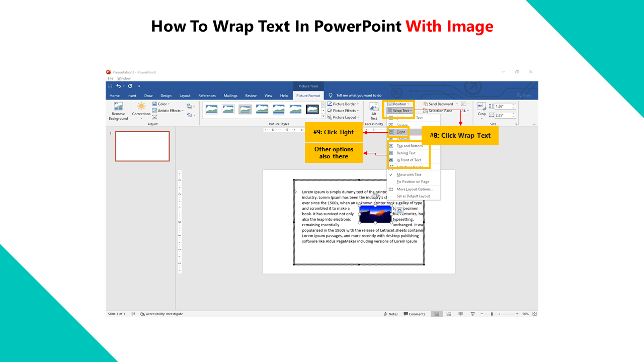Click the Compress Pictures icon below Artistic Effects
Image resolution: width=644 pixels, height=362 pixels.
154,117
